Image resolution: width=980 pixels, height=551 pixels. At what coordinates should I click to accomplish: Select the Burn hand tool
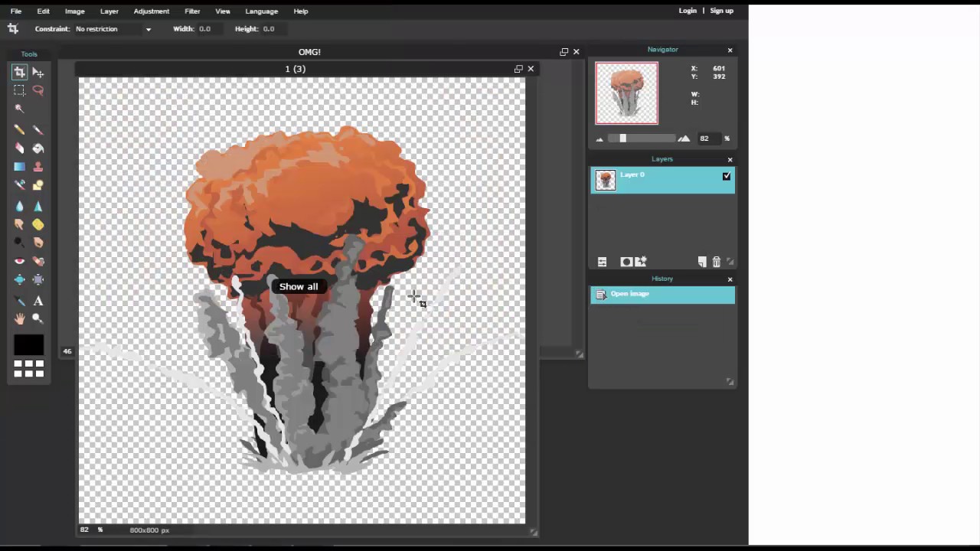(x=38, y=243)
